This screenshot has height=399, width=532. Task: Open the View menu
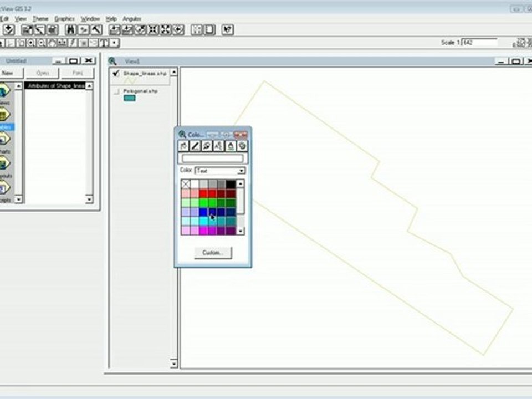point(21,19)
